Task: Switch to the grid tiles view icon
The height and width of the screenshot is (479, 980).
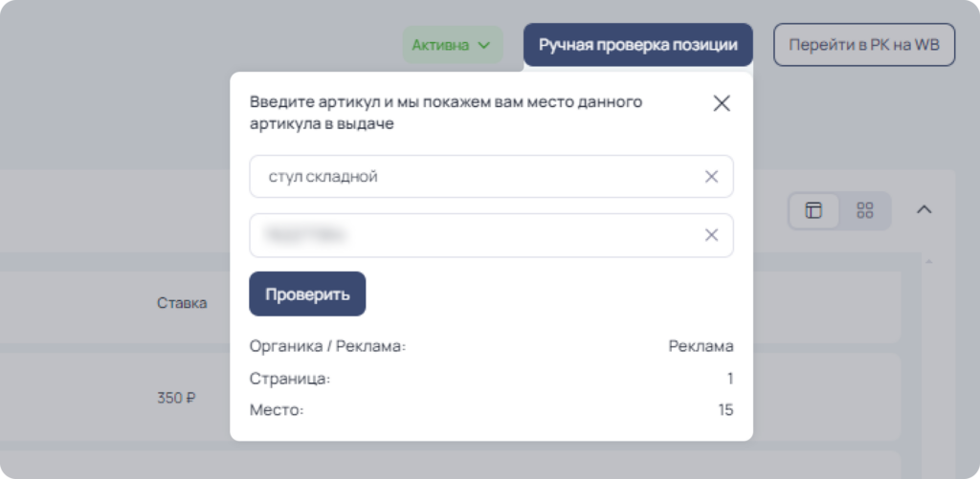Action: 865,210
